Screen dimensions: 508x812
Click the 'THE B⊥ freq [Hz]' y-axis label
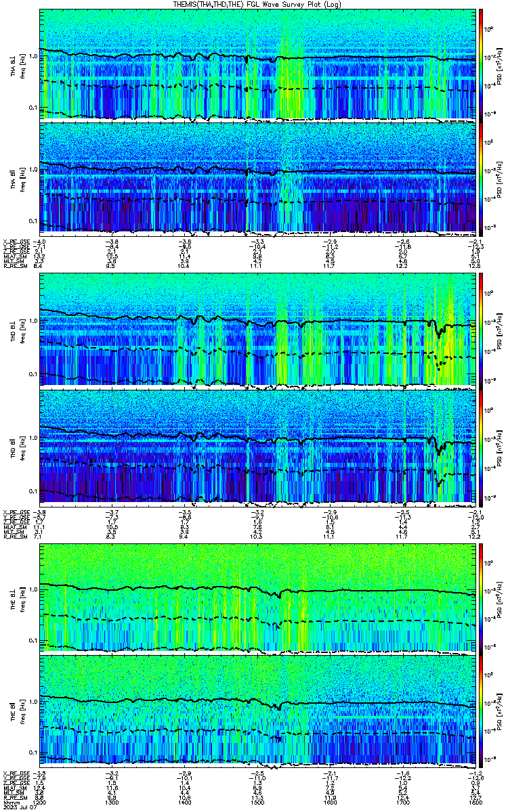pyautogui.click(x=17, y=598)
